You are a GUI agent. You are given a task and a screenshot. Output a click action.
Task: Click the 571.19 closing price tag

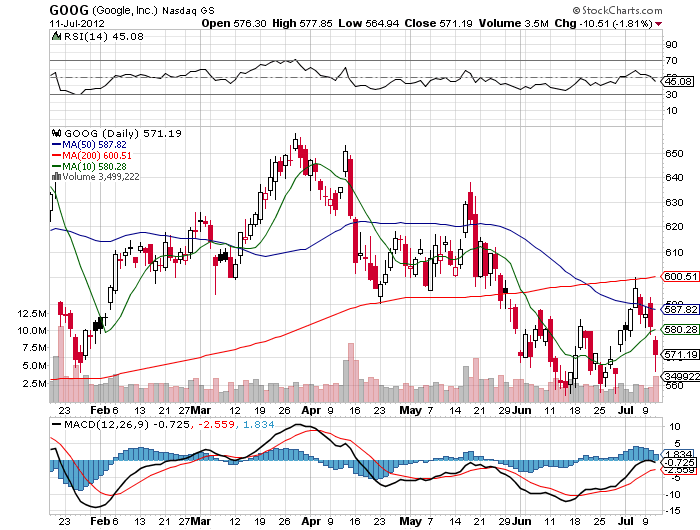point(680,355)
